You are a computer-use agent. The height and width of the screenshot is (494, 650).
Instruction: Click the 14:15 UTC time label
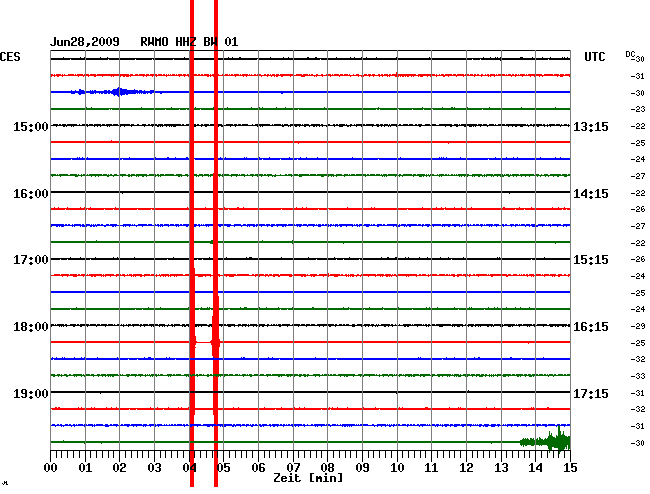pyautogui.click(x=591, y=194)
